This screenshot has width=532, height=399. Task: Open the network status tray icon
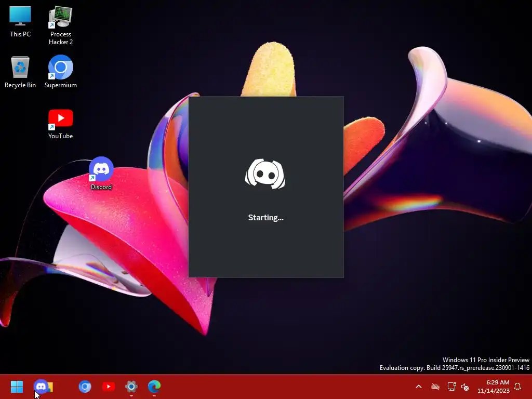451,387
